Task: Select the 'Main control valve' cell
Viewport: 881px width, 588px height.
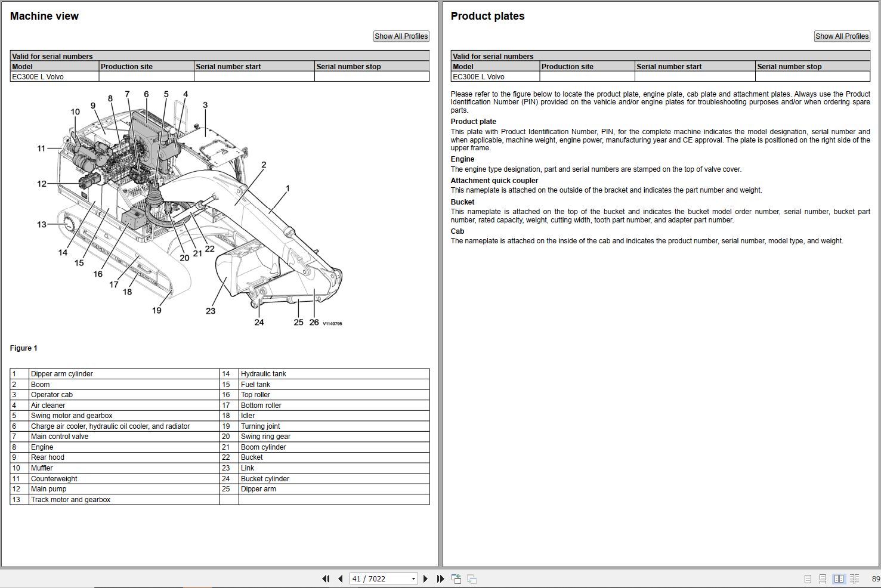Action: coord(124,437)
